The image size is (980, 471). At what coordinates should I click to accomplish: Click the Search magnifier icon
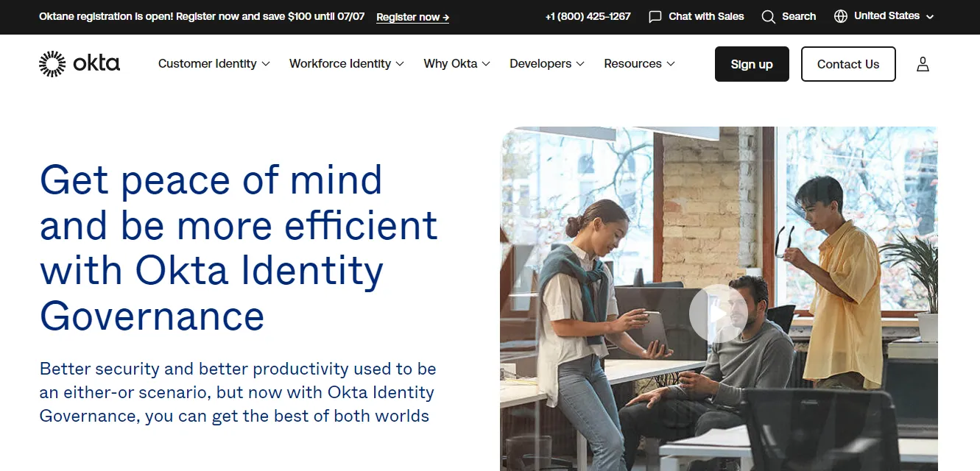(x=768, y=16)
